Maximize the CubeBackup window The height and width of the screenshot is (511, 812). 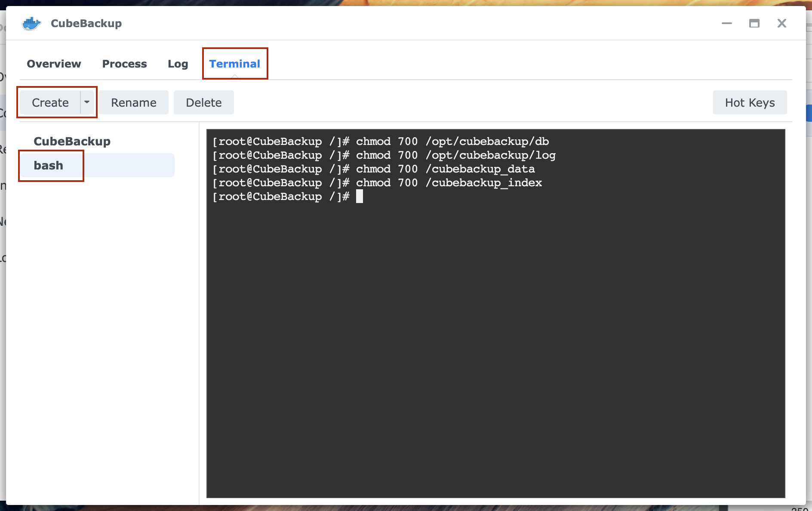coord(754,23)
